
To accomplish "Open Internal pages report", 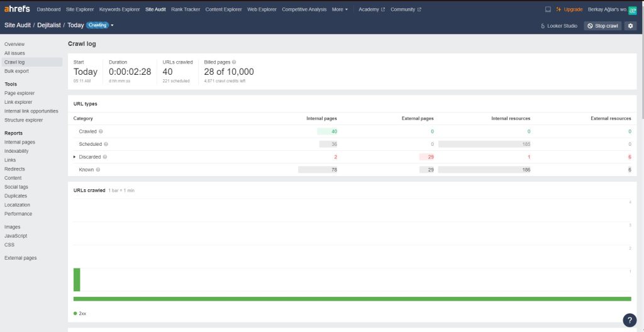I will [19, 142].
